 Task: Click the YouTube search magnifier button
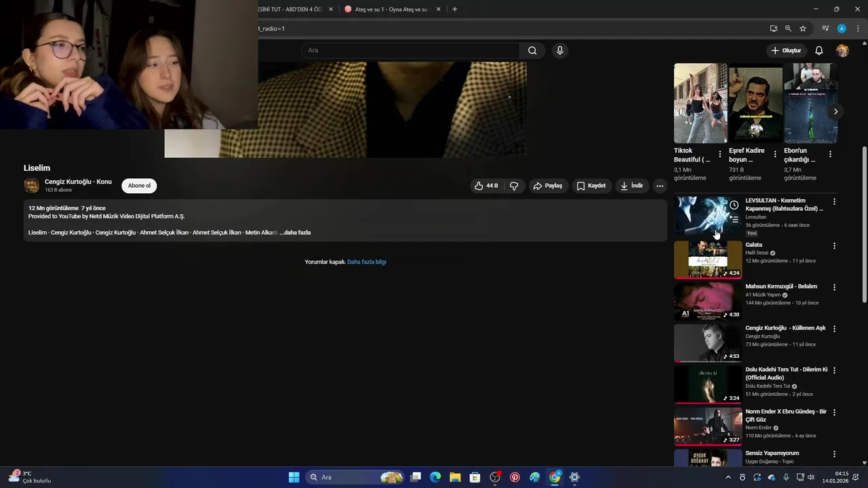532,50
